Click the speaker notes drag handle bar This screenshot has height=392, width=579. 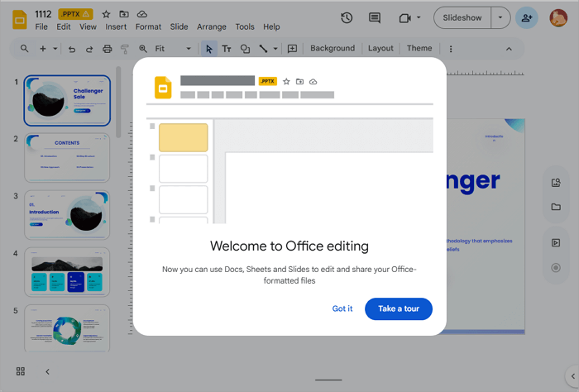coord(328,380)
